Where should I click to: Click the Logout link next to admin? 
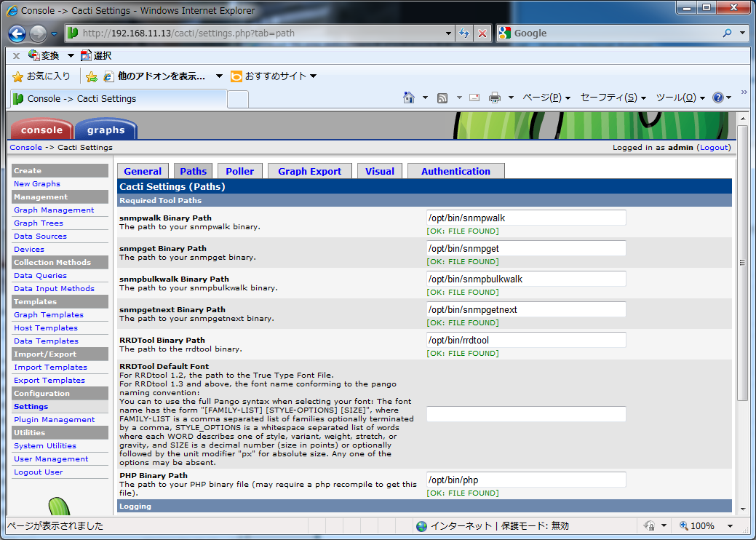[x=714, y=147]
